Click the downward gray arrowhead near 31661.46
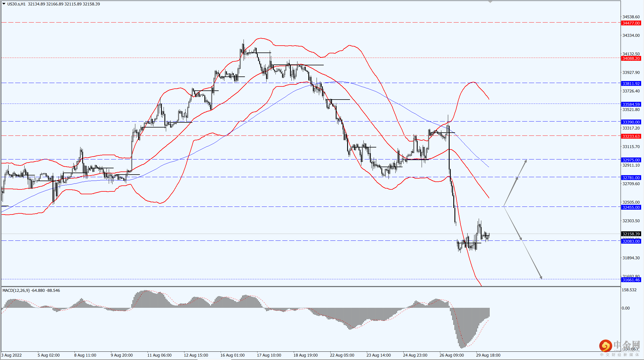The image size is (644, 360). [x=541, y=277]
